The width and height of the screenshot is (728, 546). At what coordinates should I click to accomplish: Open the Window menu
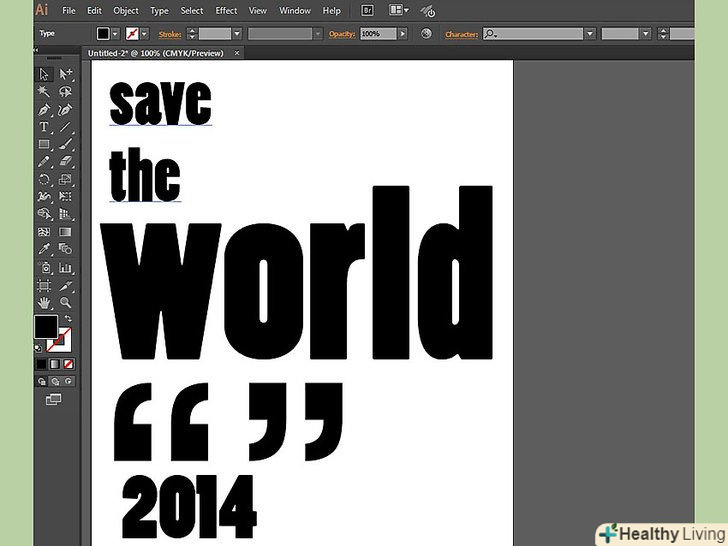(295, 10)
